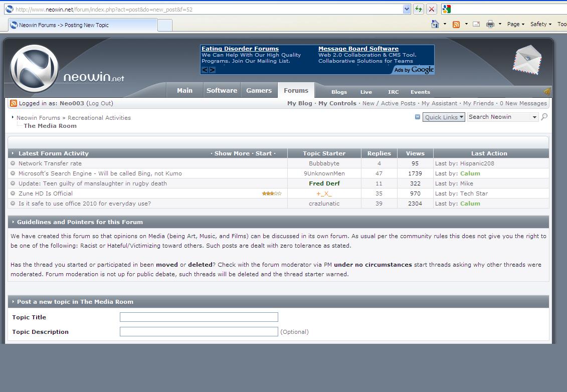Image resolution: width=567 pixels, height=392 pixels.
Task: Click the status icon for Network Transfer rate
Action: coord(13,163)
